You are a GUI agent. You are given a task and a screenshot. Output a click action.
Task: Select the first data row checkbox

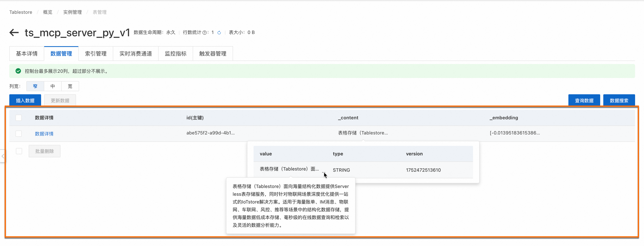point(19,134)
